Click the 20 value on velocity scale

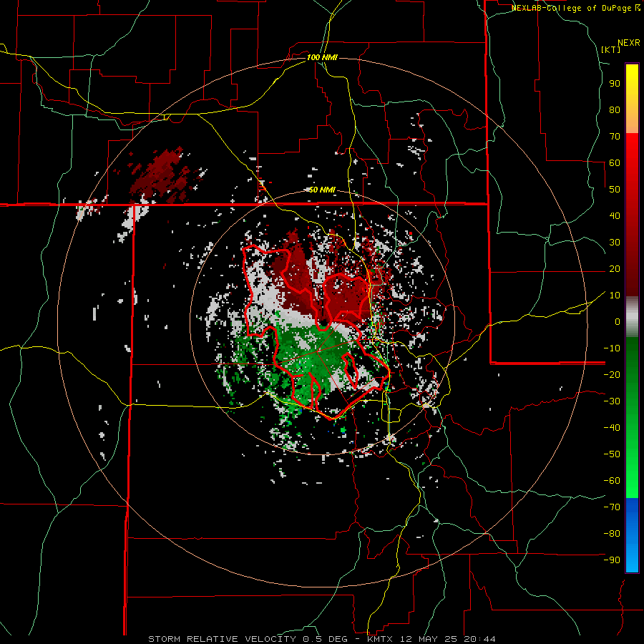click(x=615, y=269)
